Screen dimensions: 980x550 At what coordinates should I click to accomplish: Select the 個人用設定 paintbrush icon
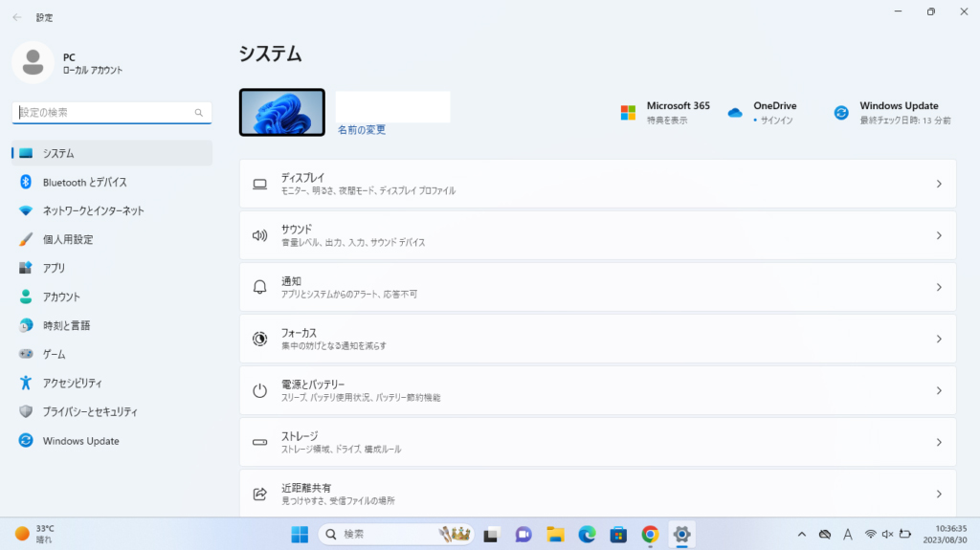click(26, 239)
